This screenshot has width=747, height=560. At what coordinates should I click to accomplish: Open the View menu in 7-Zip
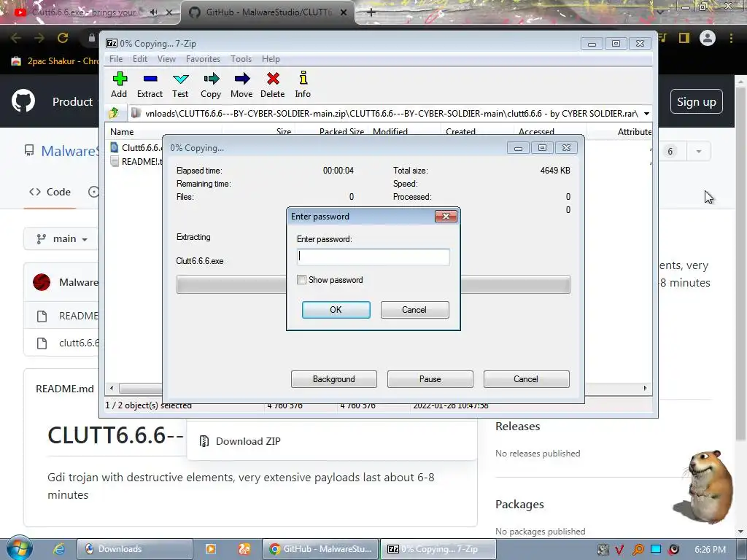166,59
